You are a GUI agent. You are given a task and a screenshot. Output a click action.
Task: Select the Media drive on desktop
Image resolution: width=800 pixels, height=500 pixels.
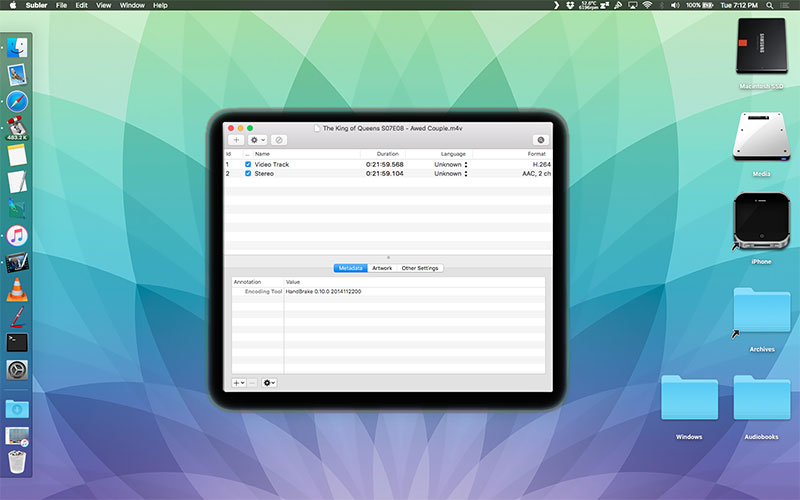pos(761,137)
